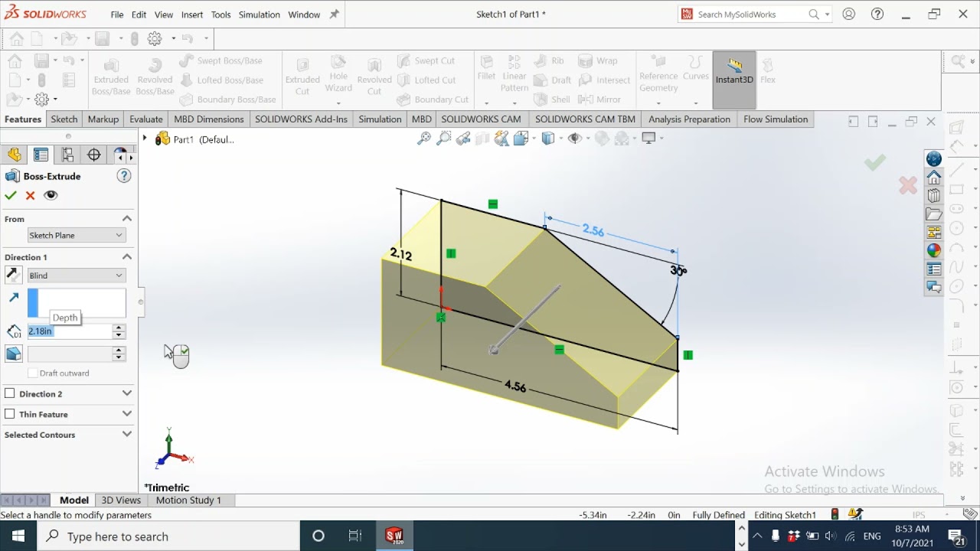This screenshot has height=551, width=980.
Task: Open the Tools menu
Action: click(220, 15)
